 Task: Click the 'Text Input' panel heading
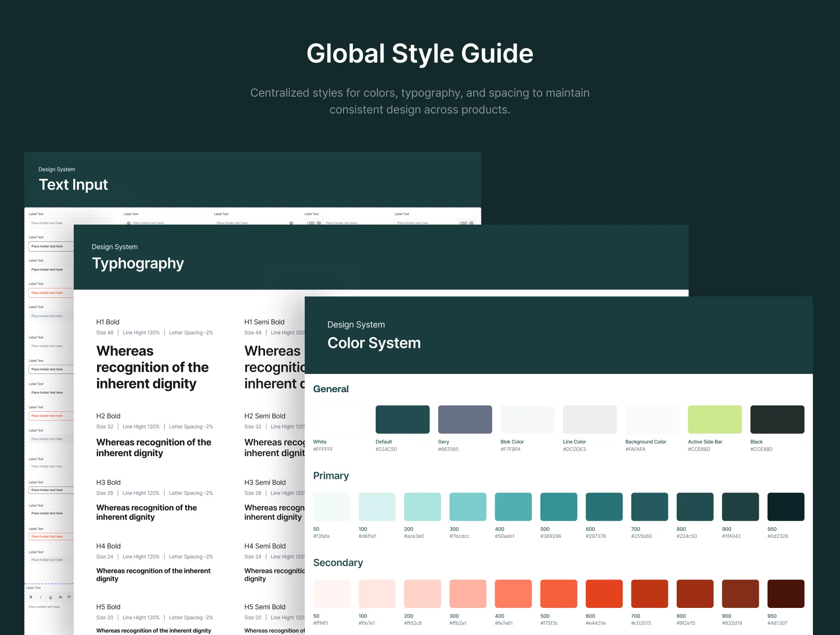(x=73, y=184)
